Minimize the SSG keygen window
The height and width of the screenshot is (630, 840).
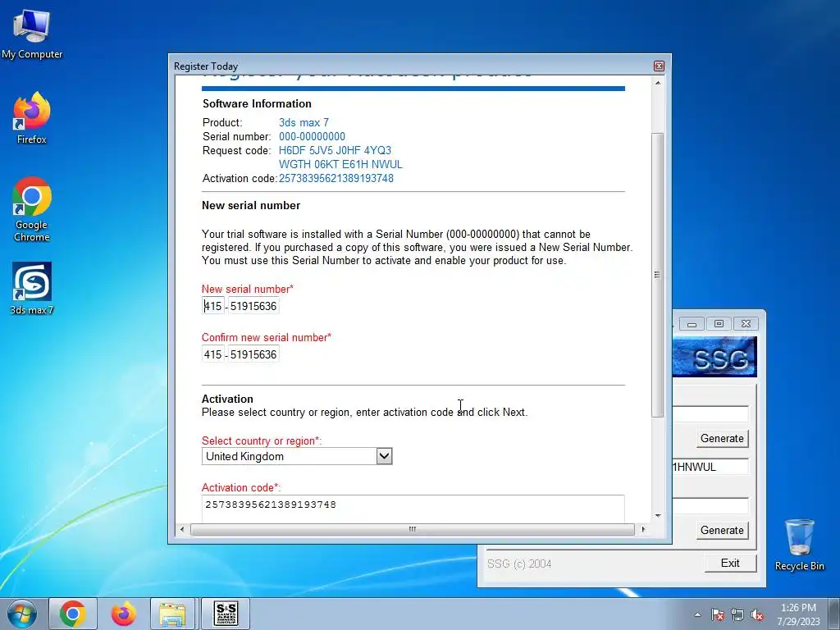[692, 323]
